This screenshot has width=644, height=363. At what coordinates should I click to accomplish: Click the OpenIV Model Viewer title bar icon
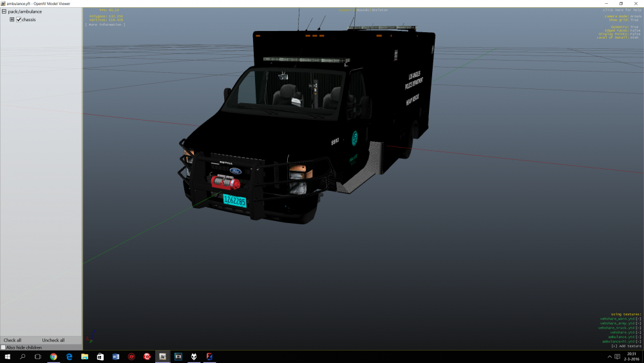coord(3,3)
